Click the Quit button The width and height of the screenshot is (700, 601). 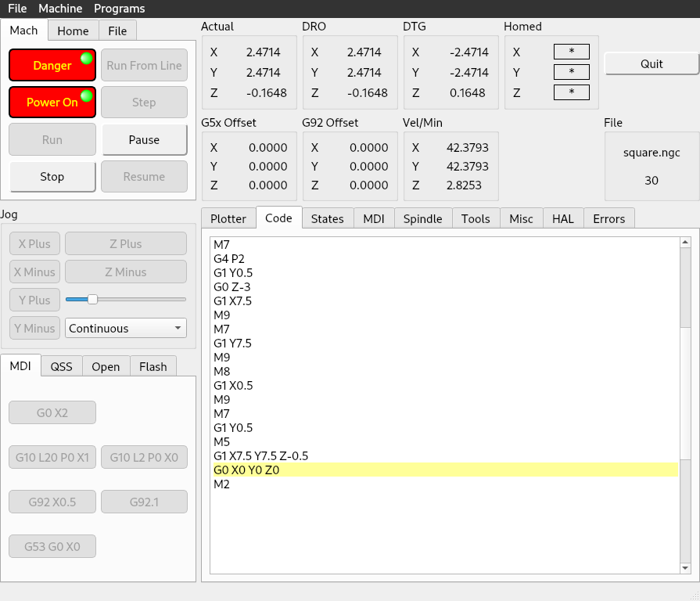click(651, 64)
